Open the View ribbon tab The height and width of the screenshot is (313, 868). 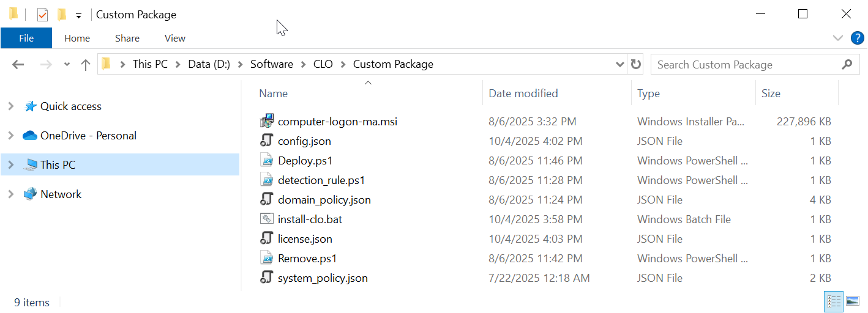click(x=174, y=38)
